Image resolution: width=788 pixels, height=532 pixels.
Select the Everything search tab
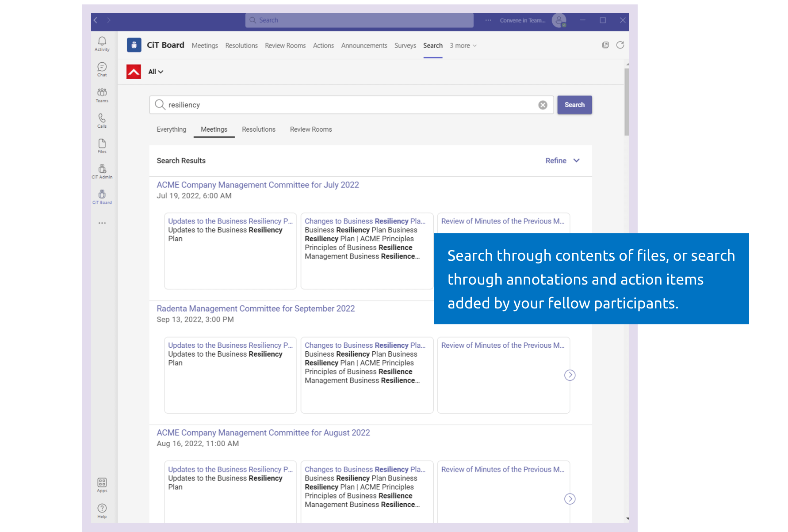tap(171, 129)
